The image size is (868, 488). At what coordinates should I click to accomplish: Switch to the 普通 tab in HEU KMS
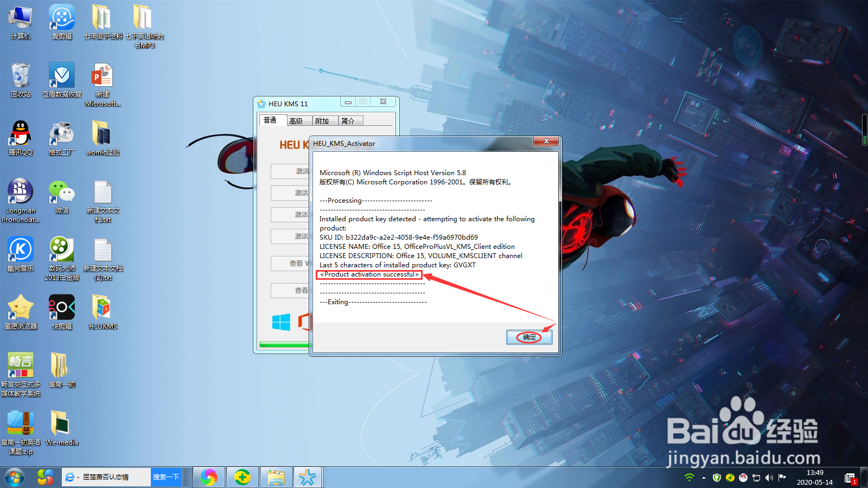click(270, 120)
